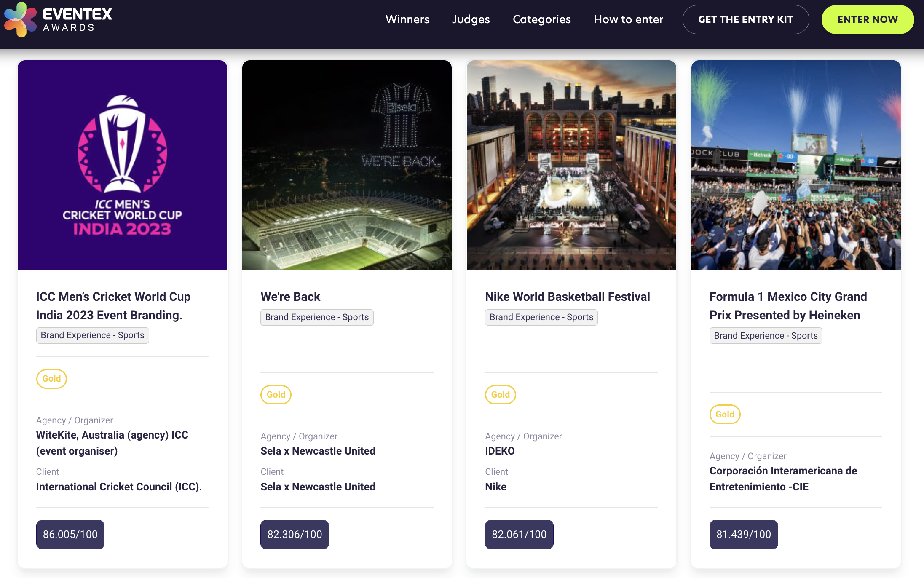Click the Get The Entry Kit button
Viewport: 924px width, 578px height.
click(745, 19)
